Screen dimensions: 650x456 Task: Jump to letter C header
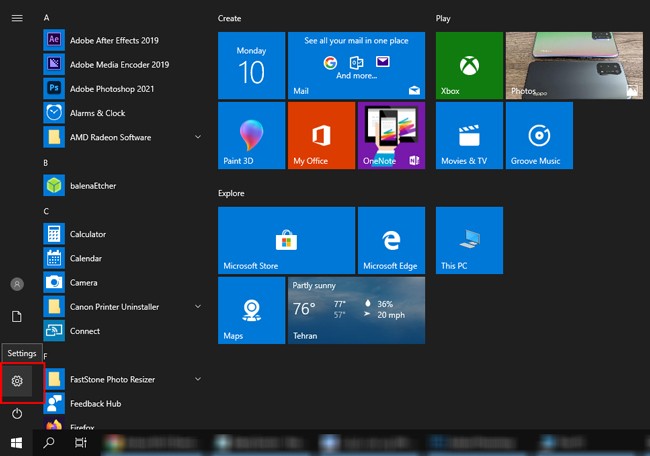coord(46,211)
